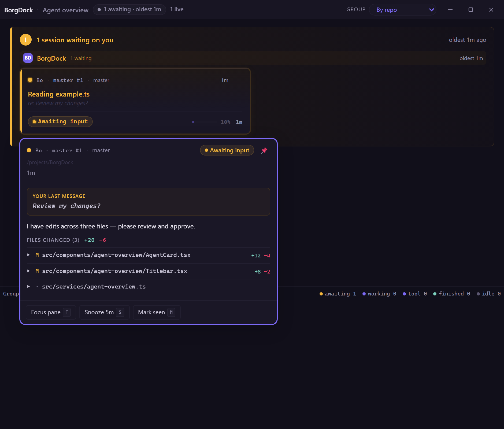The height and width of the screenshot is (429, 504).
Task: Select the 'Reading example.ts' session title
Action: pyautogui.click(x=59, y=94)
